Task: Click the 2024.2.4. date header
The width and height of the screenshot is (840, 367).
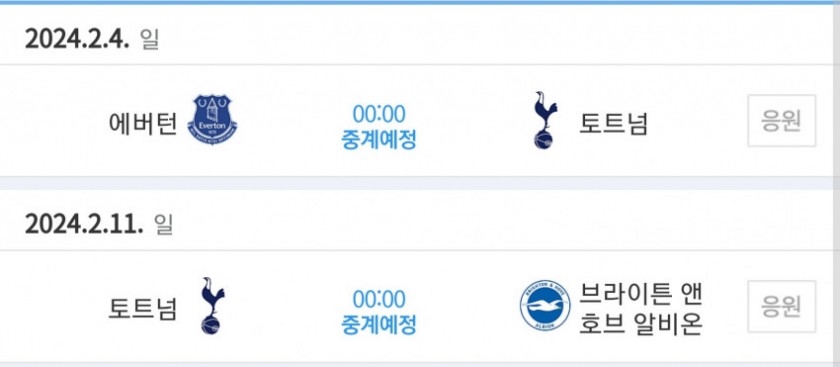Action: click(x=77, y=39)
